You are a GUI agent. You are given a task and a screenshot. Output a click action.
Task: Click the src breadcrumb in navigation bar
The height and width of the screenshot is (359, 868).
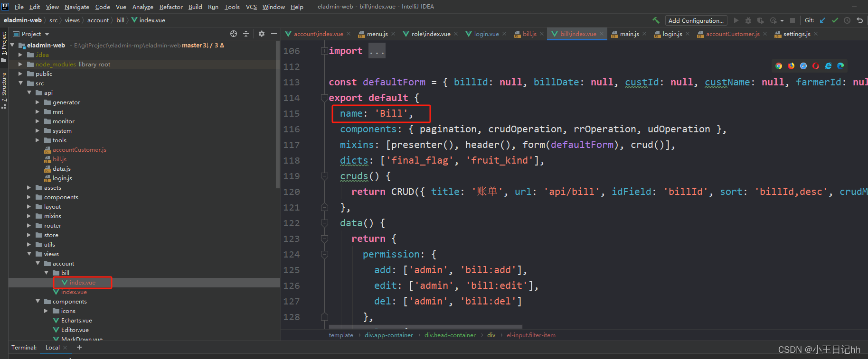tap(54, 20)
